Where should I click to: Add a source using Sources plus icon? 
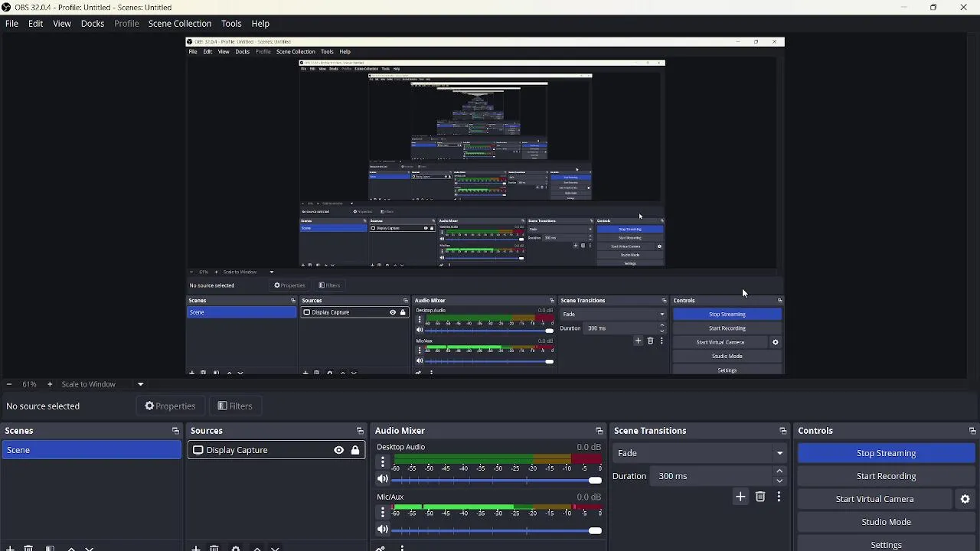click(x=196, y=548)
